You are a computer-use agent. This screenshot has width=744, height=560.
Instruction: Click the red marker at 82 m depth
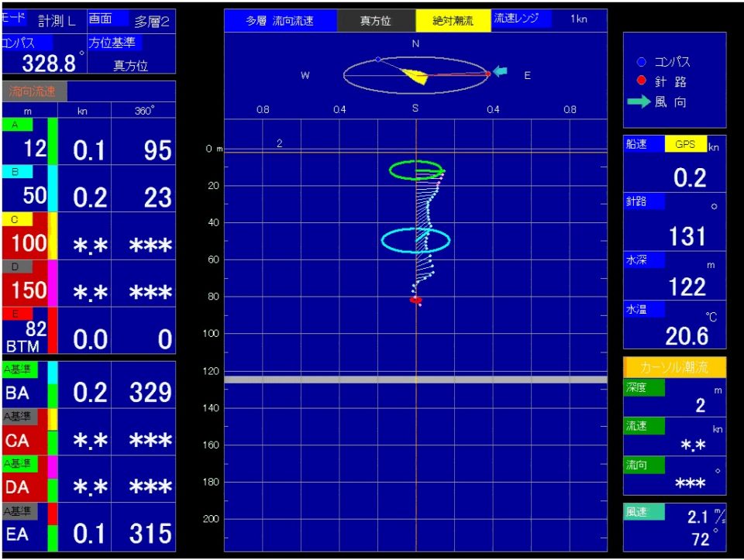(415, 300)
